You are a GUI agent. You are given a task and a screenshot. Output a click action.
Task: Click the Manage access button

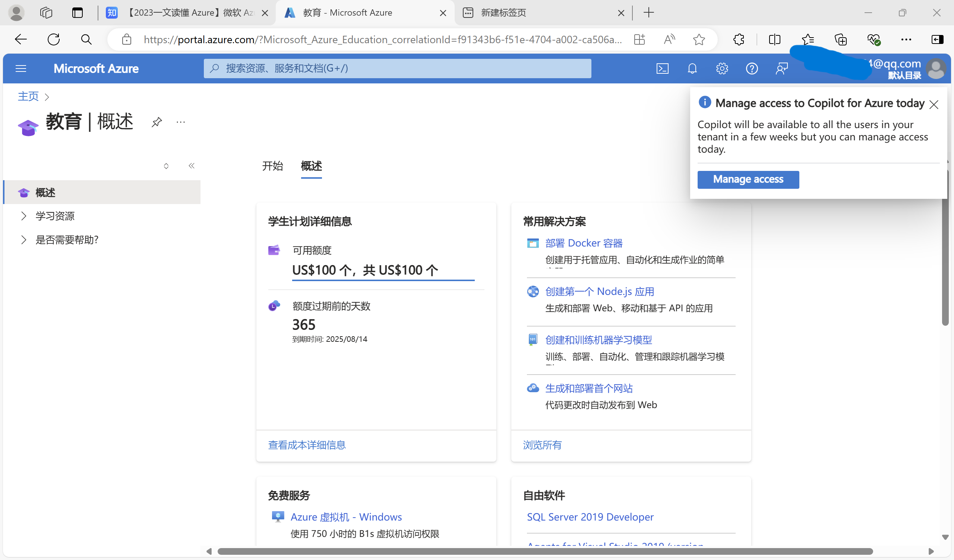tap(748, 179)
